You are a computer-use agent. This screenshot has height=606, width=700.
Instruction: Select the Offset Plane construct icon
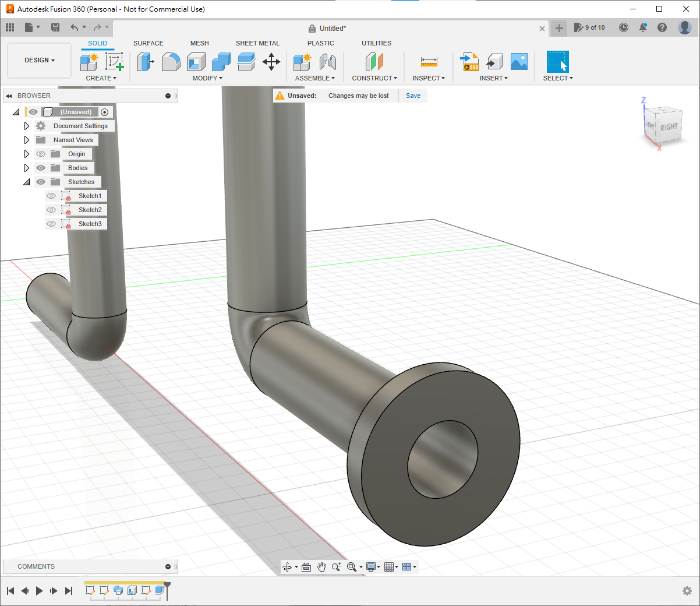pyautogui.click(x=374, y=62)
